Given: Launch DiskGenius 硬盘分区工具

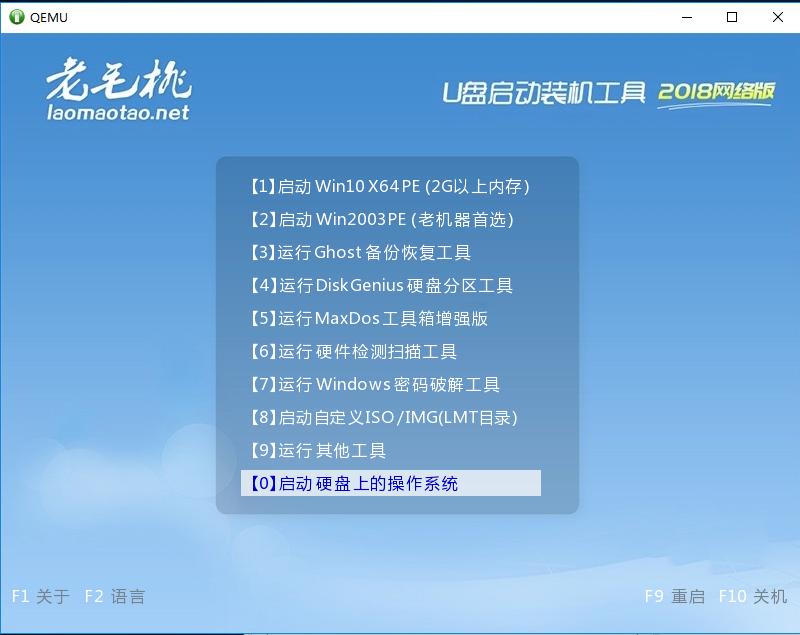Looking at the screenshot, I should click(x=380, y=285).
